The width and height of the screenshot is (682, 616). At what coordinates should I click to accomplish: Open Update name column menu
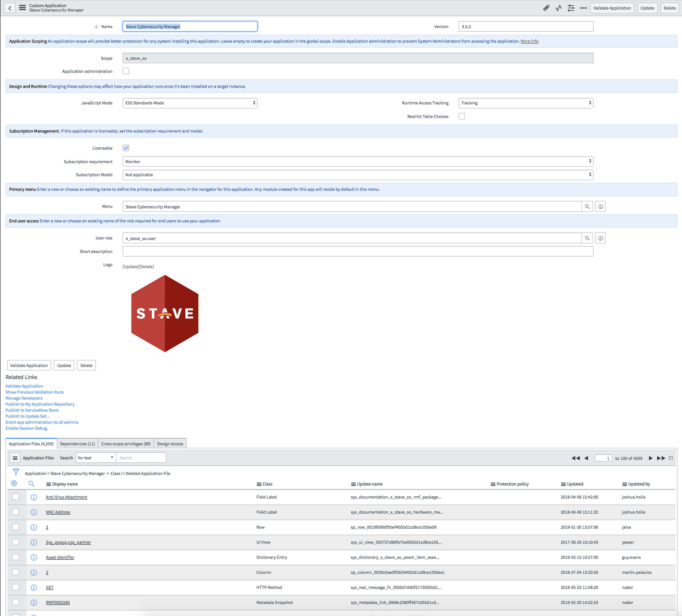click(x=353, y=484)
